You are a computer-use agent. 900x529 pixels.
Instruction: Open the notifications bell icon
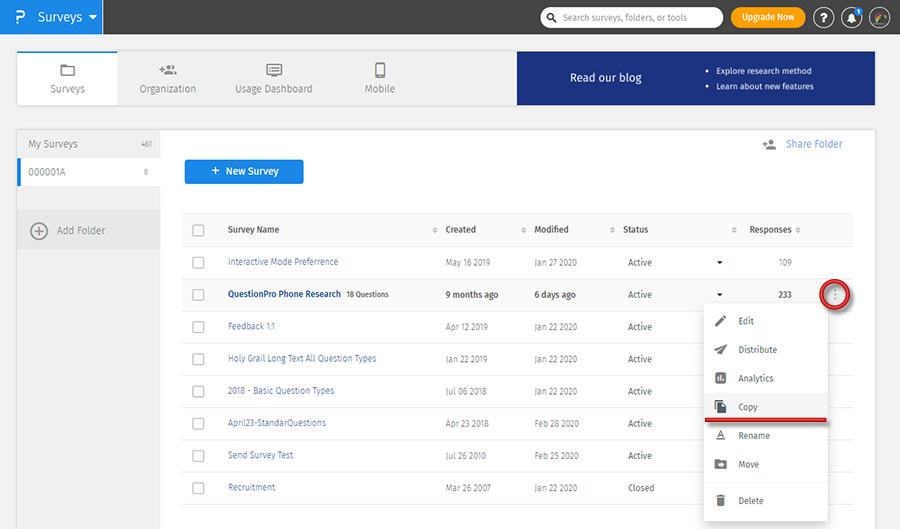coord(852,18)
